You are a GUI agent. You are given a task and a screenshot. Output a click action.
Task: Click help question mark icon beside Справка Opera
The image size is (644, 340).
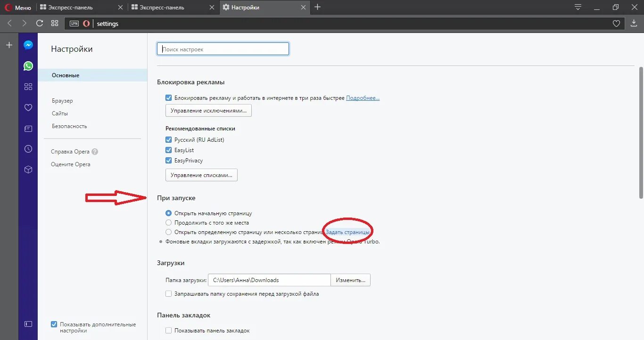[x=95, y=152]
